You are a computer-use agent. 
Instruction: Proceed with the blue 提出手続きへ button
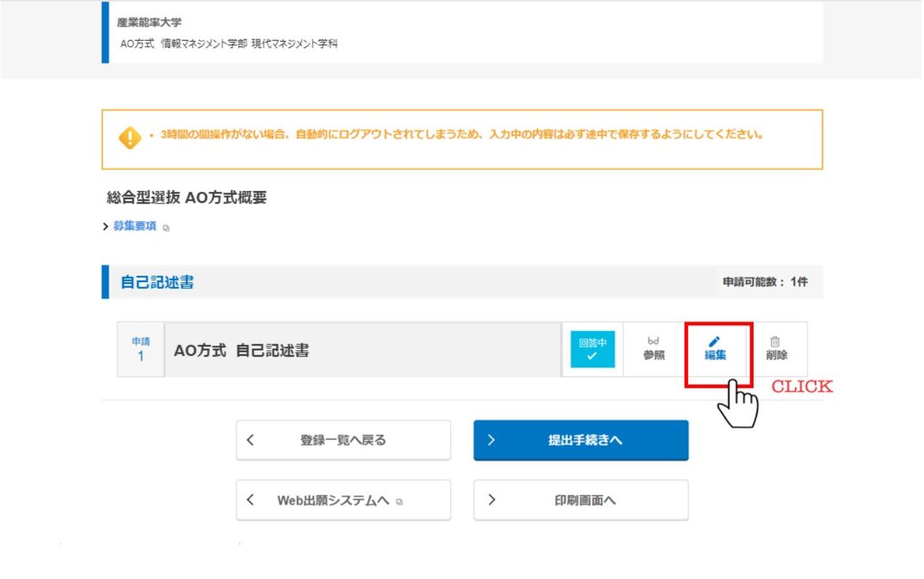(x=581, y=440)
